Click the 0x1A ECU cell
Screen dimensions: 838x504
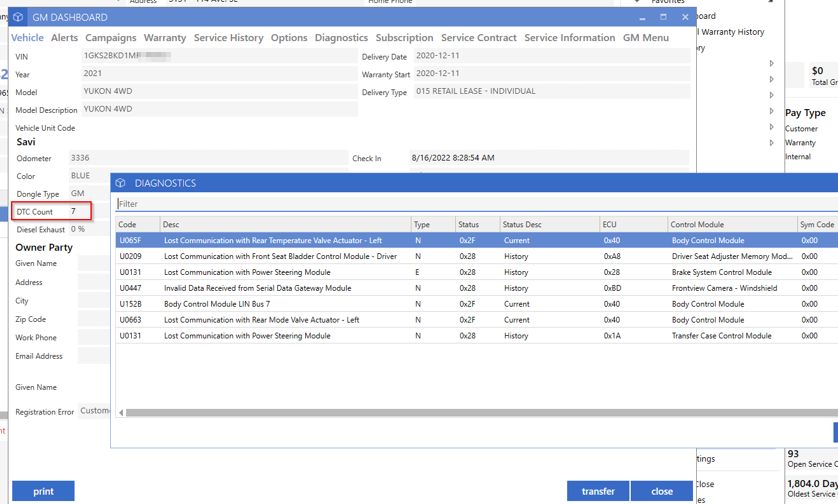pyautogui.click(x=612, y=336)
